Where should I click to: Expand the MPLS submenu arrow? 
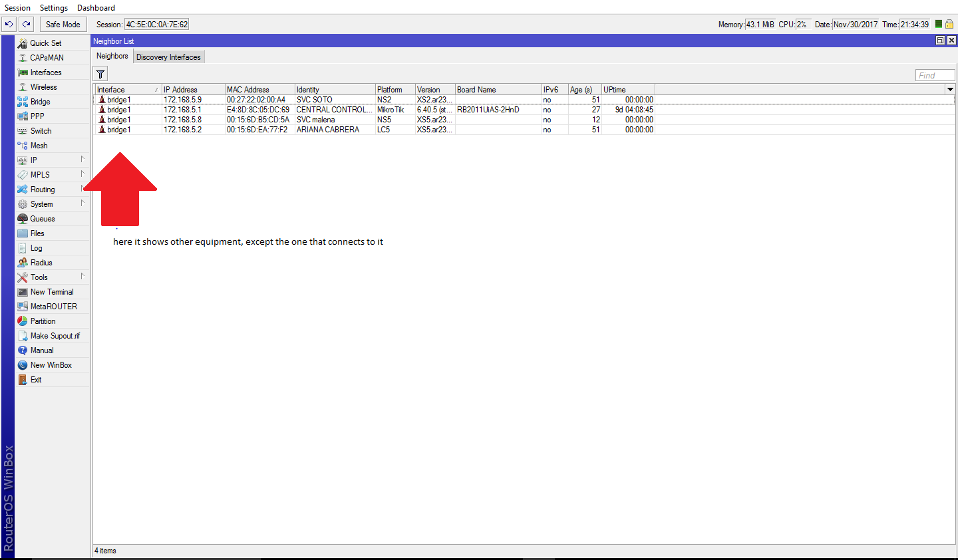(x=82, y=174)
